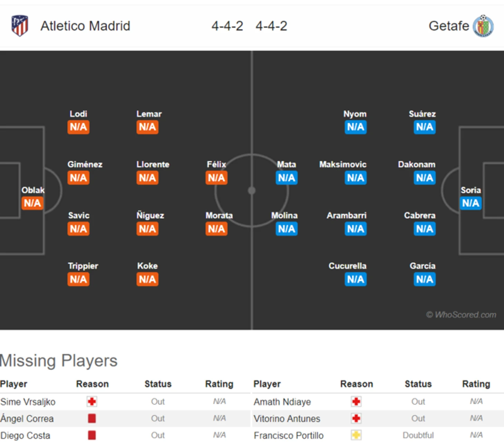Click Francisco Portillo's yellow doubtful icon
The height and width of the screenshot is (447, 504).
click(x=356, y=435)
